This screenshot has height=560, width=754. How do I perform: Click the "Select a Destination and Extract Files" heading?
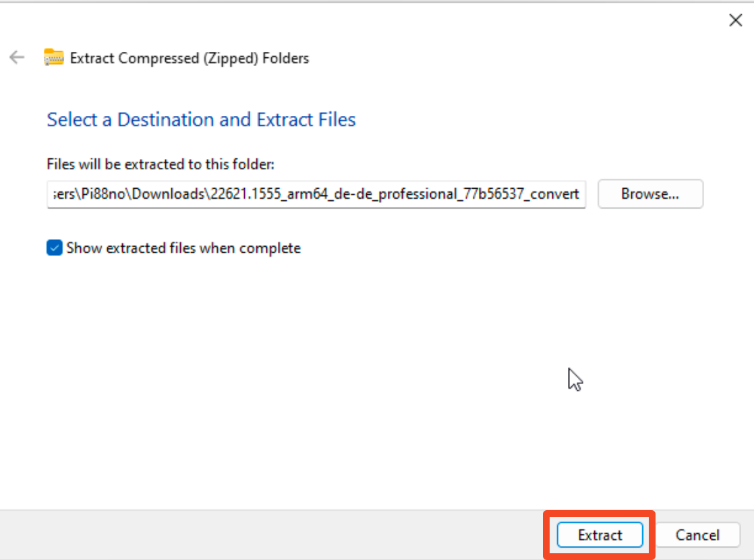pyautogui.click(x=201, y=120)
